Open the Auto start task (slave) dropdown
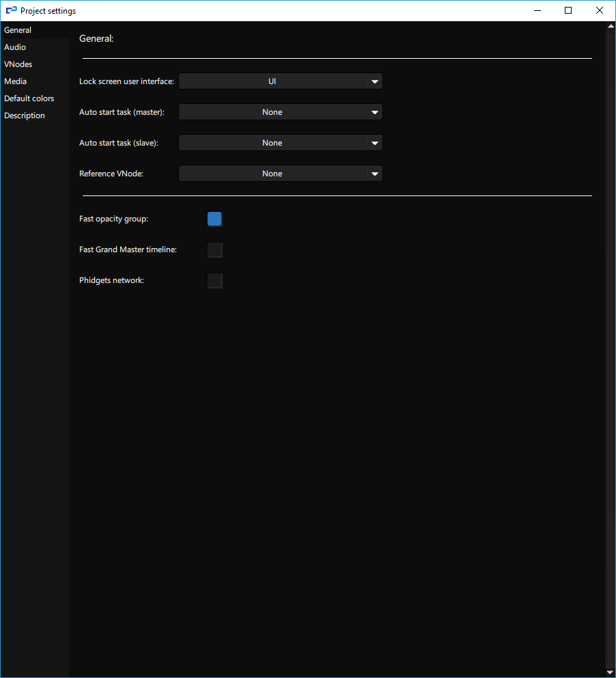The height and width of the screenshot is (678, 616). click(x=273, y=143)
